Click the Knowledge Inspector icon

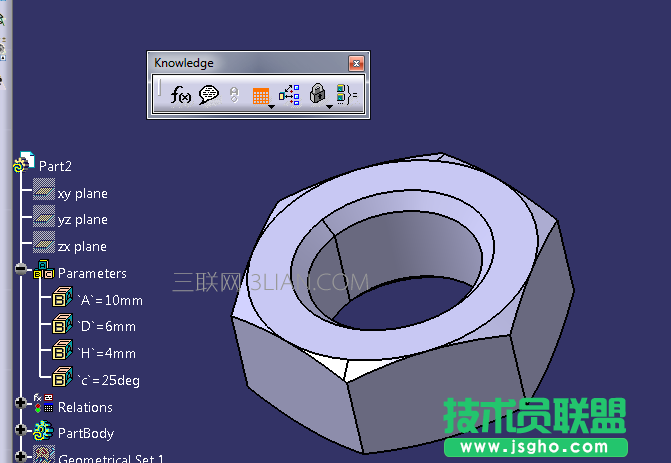(289, 95)
